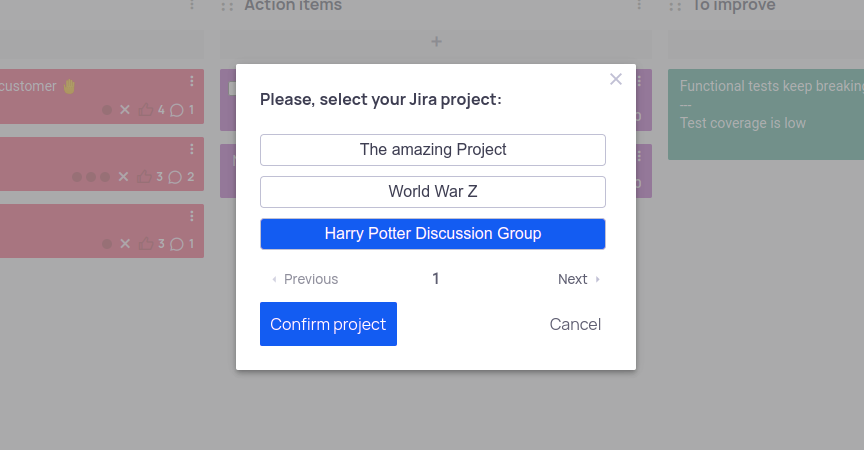Open the To improve column drag handle
The image size is (864, 450).
pyautogui.click(x=675, y=6)
